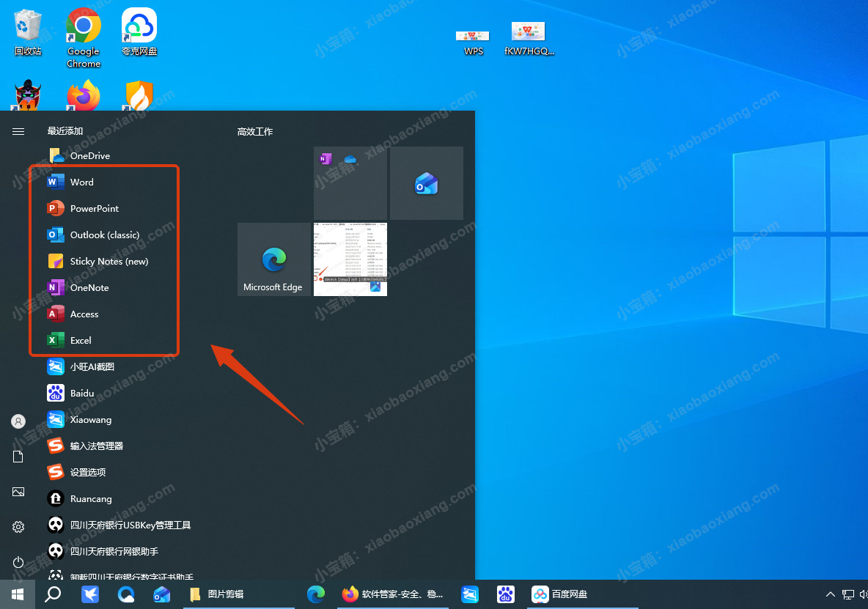Open Google Chrome desktop shortcut
The width and height of the screenshot is (868, 609).
[x=84, y=37]
